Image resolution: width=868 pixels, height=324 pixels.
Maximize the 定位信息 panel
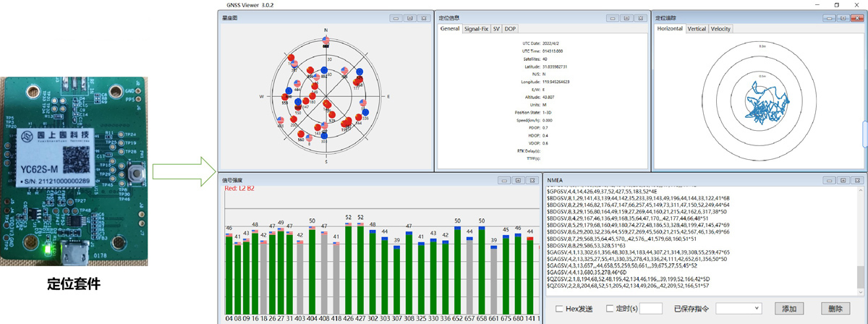click(626, 17)
